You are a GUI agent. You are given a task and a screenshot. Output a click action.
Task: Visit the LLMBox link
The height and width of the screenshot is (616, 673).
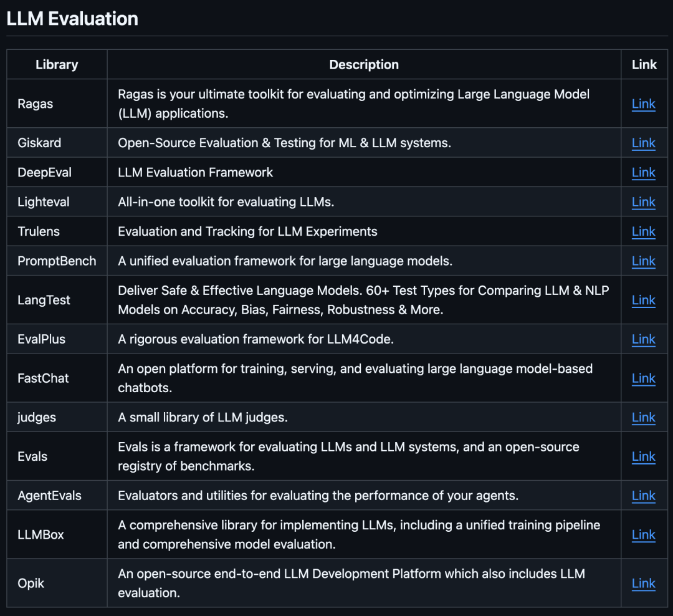click(643, 535)
